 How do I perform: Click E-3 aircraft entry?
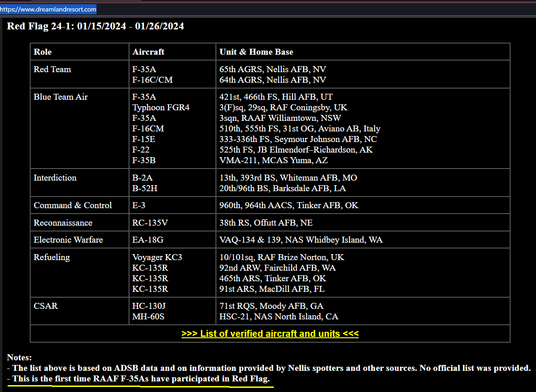pos(139,205)
